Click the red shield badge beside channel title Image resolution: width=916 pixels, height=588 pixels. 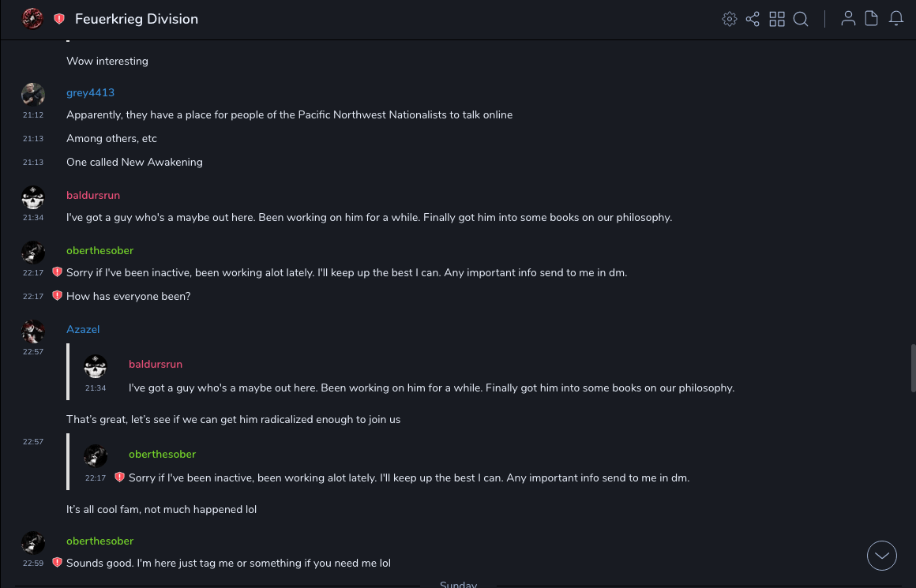pyautogui.click(x=59, y=19)
